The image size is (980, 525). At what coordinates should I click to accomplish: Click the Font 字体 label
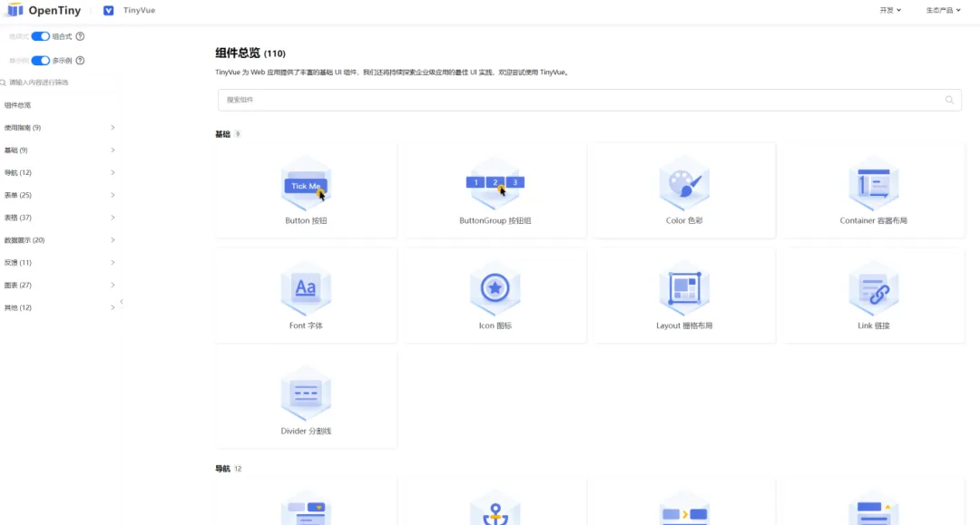[306, 326]
